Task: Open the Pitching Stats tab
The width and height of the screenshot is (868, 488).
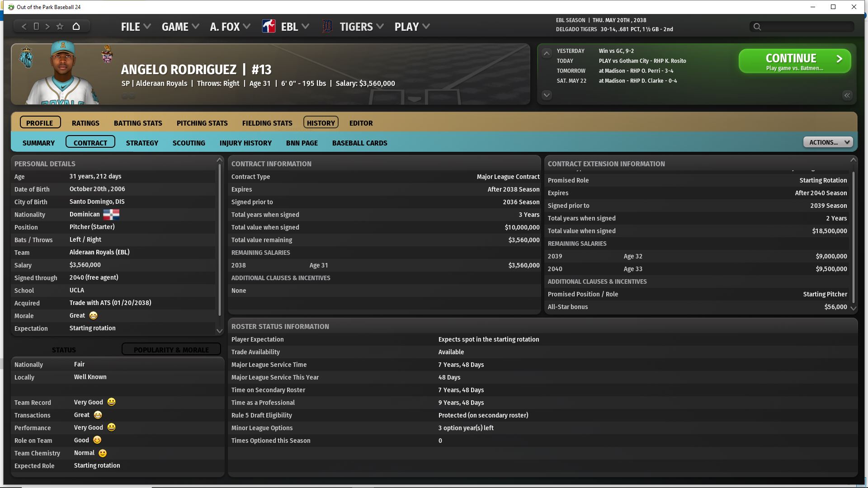Action: click(202, 123)
